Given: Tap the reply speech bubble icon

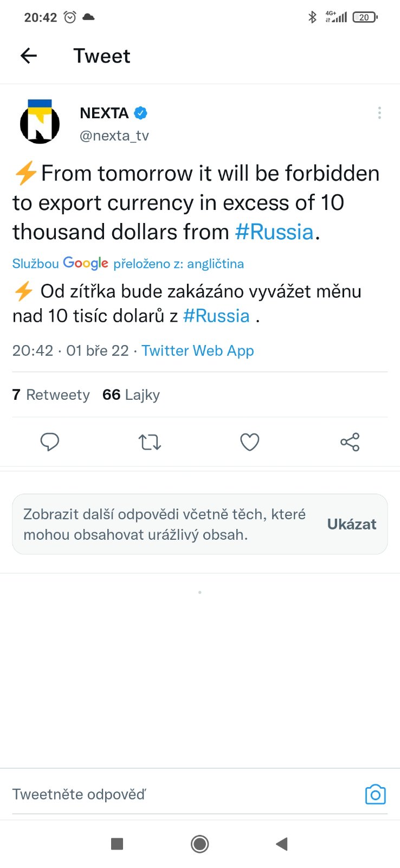Looking at the screenshot, I should [50, 442].
